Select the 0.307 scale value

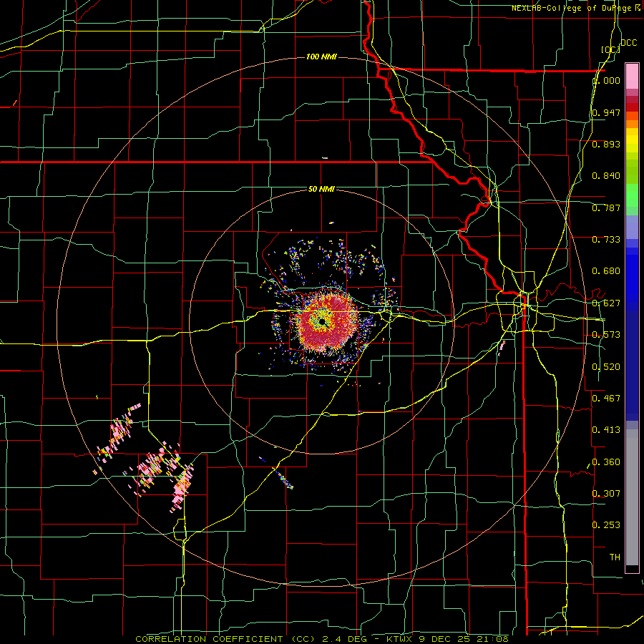coord(606,494)
